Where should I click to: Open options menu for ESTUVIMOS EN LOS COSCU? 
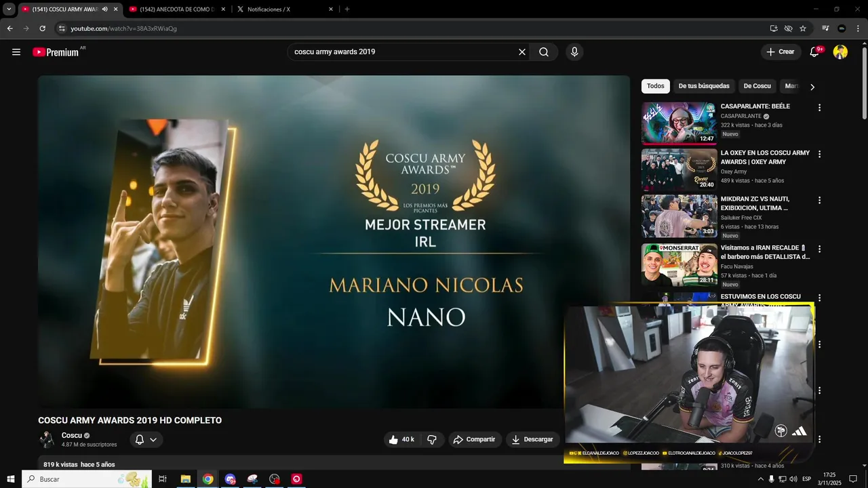click(819, 298)
